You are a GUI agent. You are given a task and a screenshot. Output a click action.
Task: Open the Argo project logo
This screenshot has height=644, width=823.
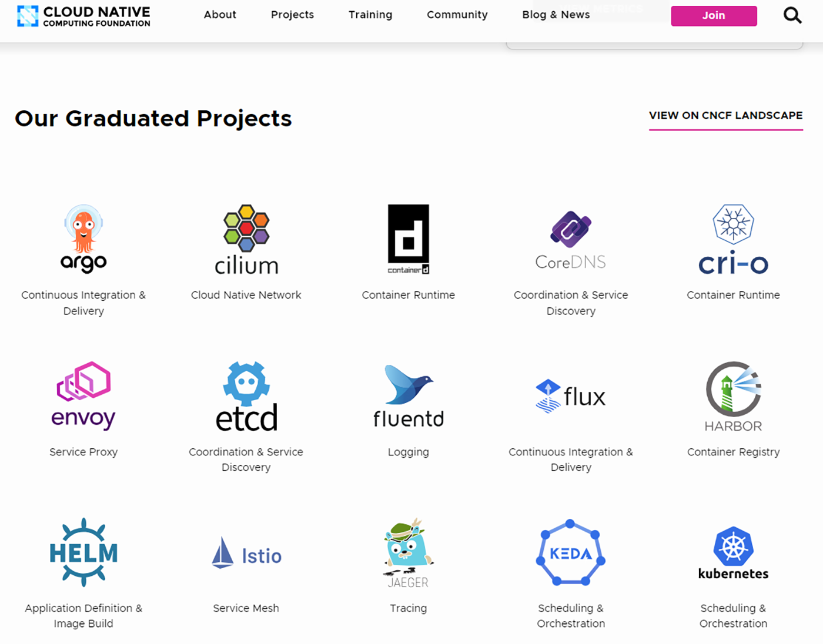tap(83, 239)
